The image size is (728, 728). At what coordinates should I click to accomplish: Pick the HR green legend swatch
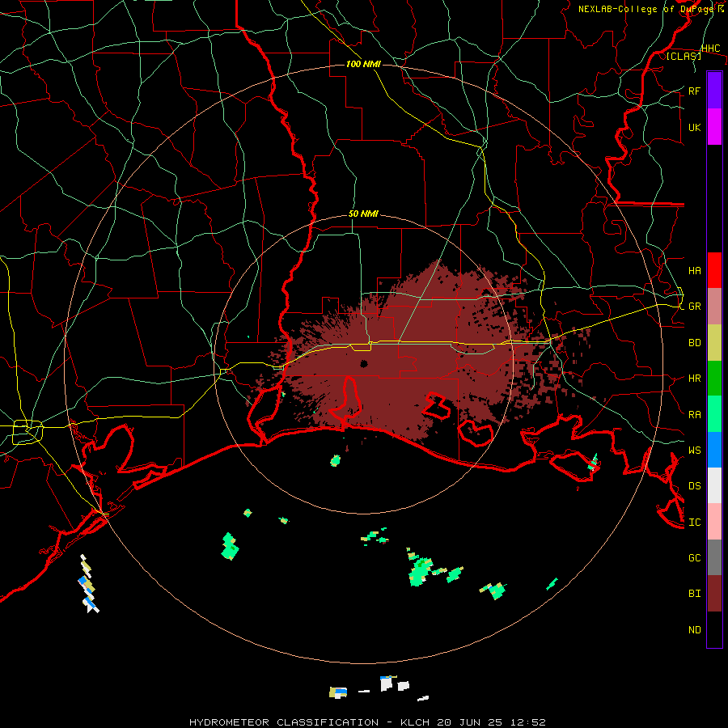pyautogui.click(x=714, y=379)
